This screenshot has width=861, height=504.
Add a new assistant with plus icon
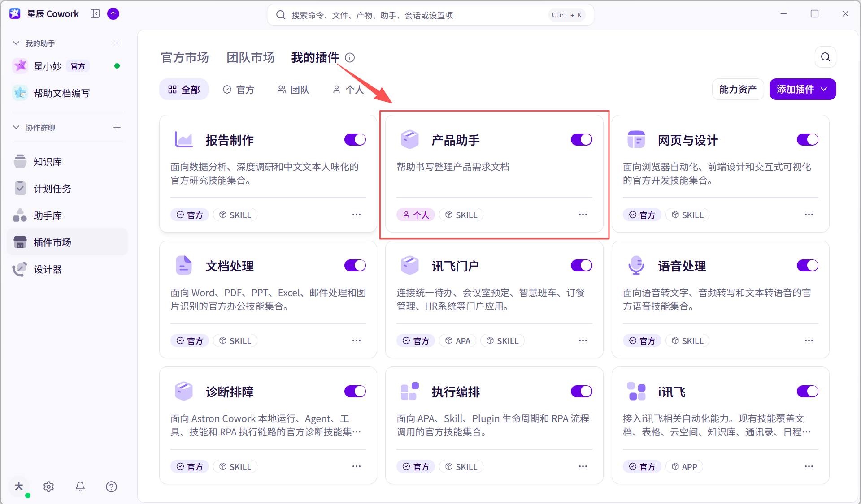click(117, 43)
